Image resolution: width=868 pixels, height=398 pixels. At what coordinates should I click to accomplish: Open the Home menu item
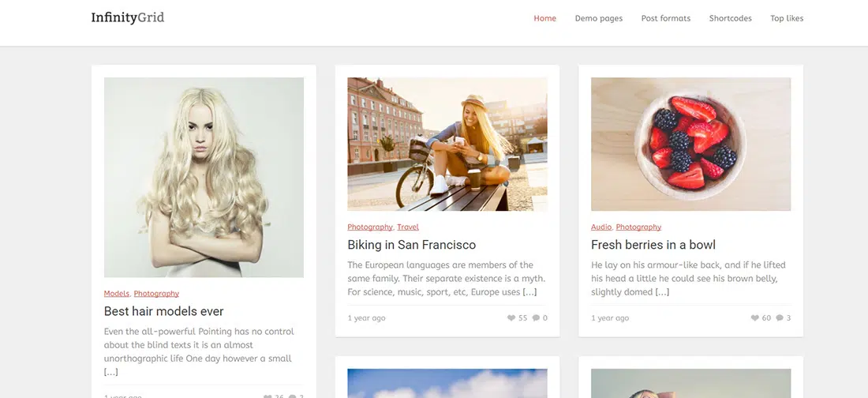[x=544, y=18]
